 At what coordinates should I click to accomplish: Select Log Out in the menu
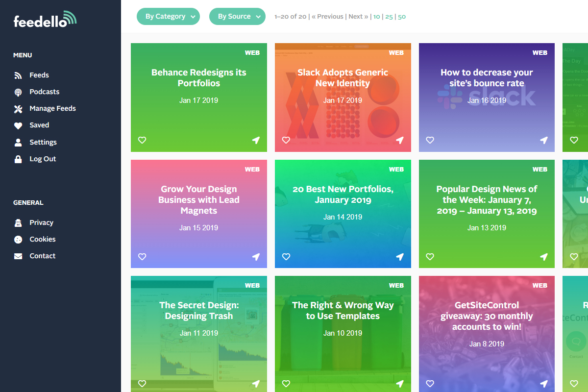pyautogui.click(x=43, y=159)
